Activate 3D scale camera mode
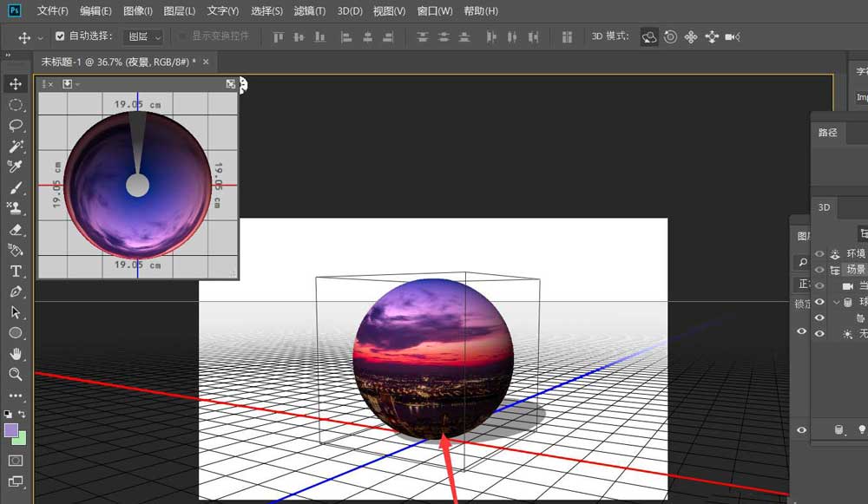Image resolution: width=868 pixels, height=504 pixels. coord(733,37)
